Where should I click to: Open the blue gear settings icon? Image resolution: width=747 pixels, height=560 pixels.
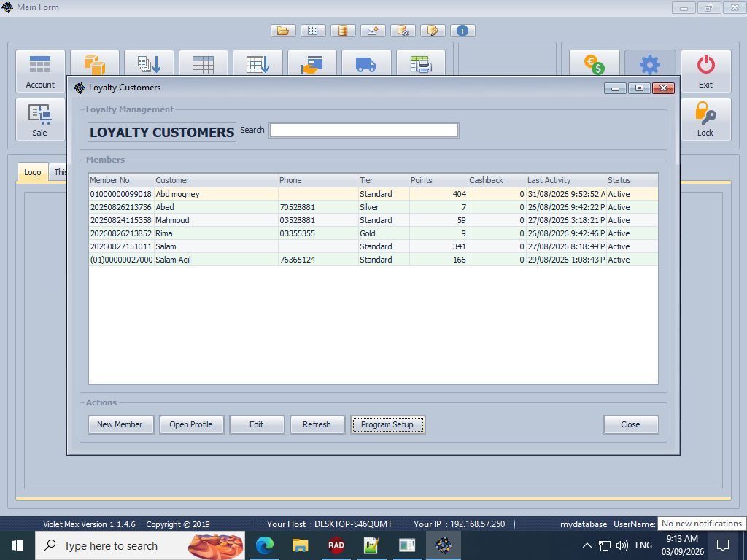pyautogui.click(x=650, y=64)
